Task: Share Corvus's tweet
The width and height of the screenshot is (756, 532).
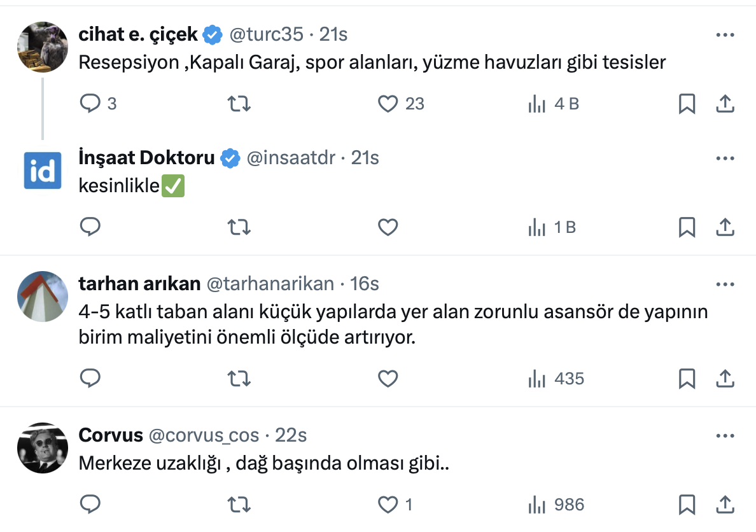Action: tap(725, 505)
